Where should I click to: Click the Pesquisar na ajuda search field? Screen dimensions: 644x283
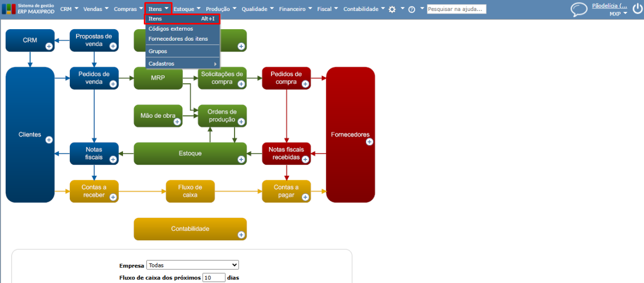(456, 9)
